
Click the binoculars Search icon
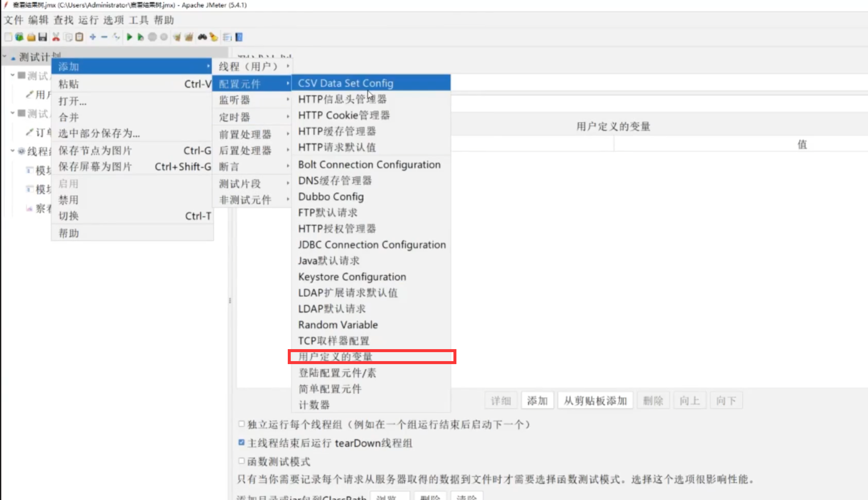coord(202,37)
